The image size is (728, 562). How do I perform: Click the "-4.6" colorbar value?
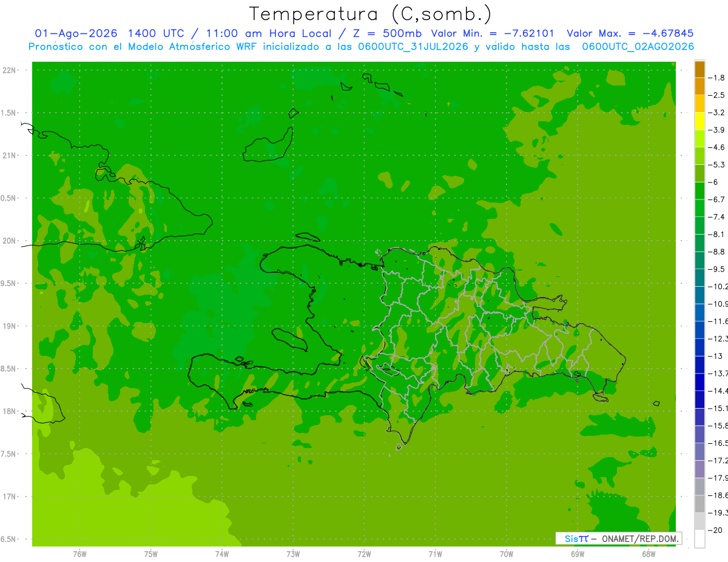(717, 147)
